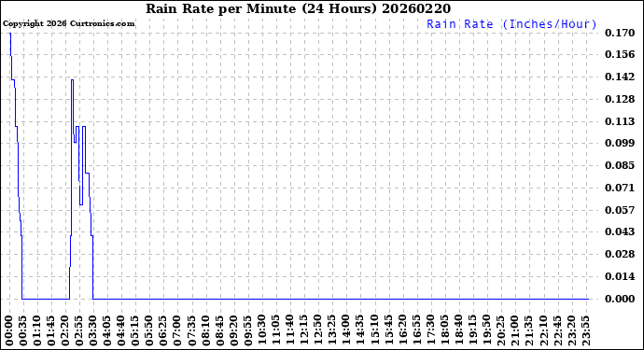The image size is (644, 350).
Task: Click the 15:45 time axis label
Action: [x=388, y=331]
